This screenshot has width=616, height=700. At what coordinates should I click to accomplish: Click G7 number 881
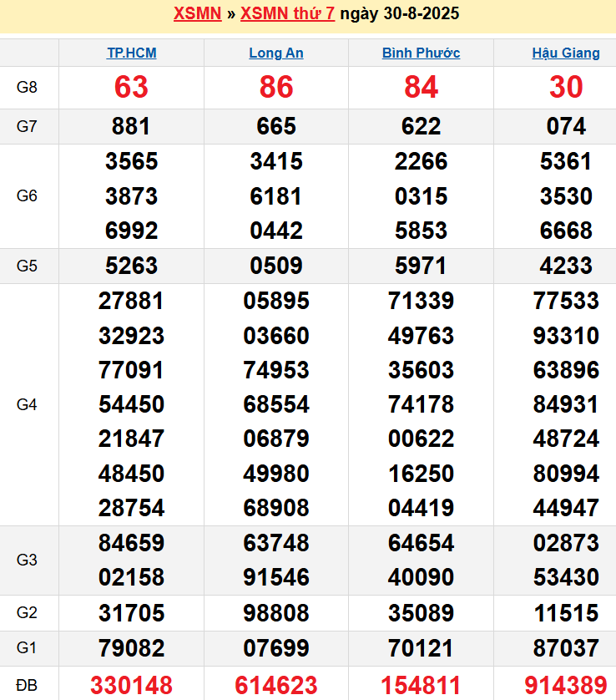131,126
